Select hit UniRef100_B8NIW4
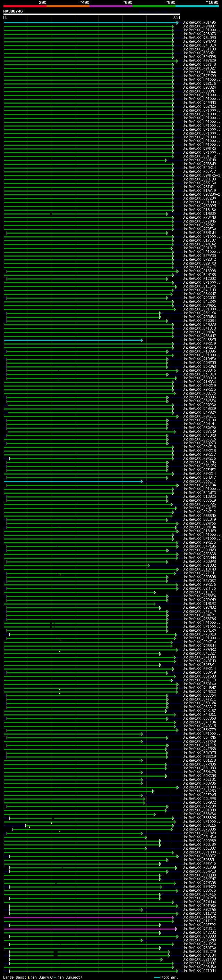 199,233
